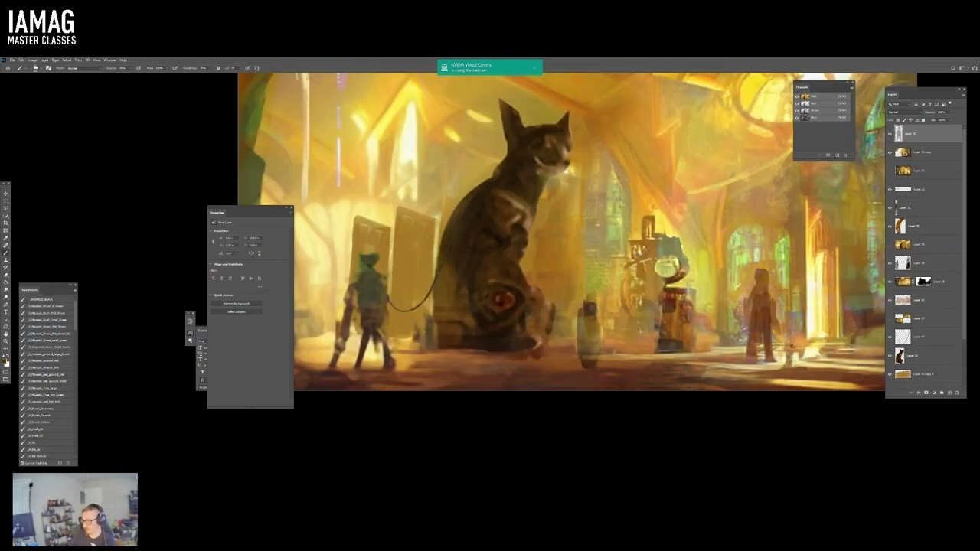The height and width of the screenshot is (551, 980).
Task: Link width and height in Properties Transform
Action: (213, 241)
